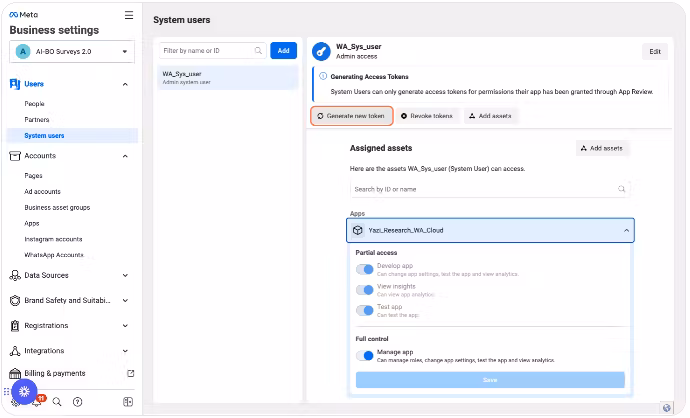The width and height of the screenshot is (690, 418).
Task: Click the Generate new token button
Action: (350, 116)
